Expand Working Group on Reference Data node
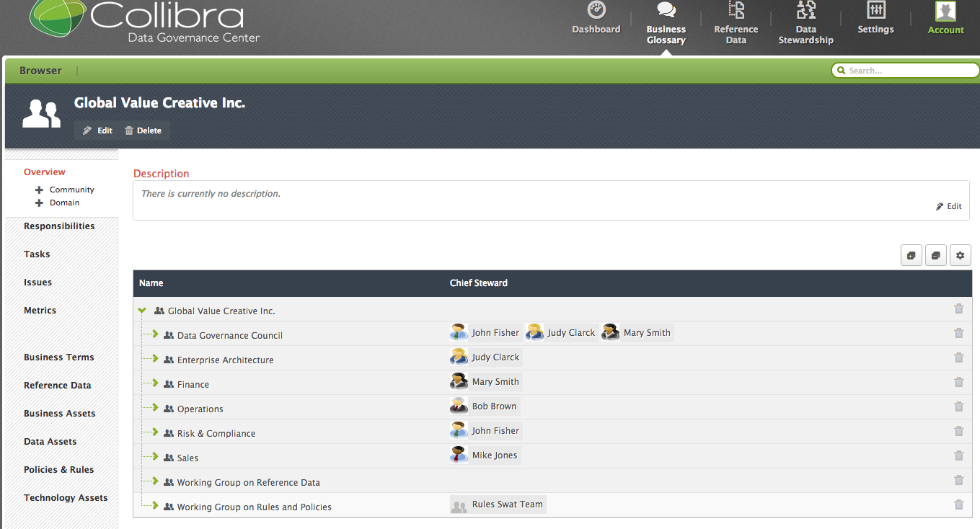 coord(155,481)
